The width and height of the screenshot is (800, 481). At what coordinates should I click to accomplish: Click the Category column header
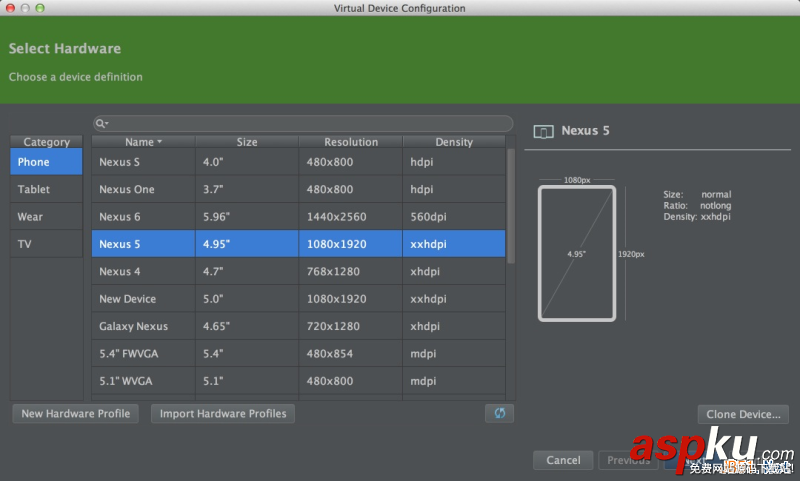coord(46,142)
